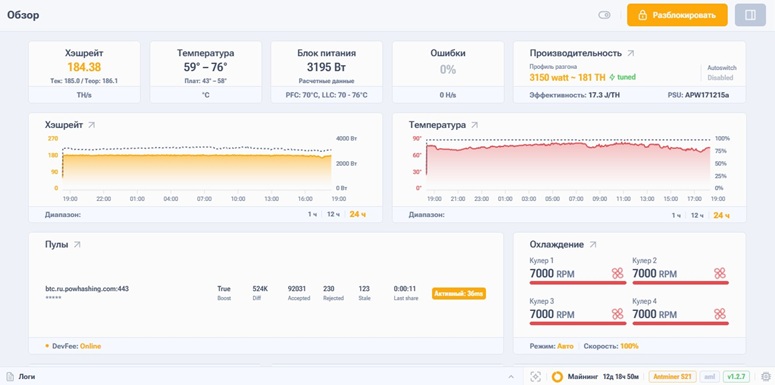Click the Кулер 1 speed bar
The height and width of the screenshot is (385, 775).
[578, 283]
